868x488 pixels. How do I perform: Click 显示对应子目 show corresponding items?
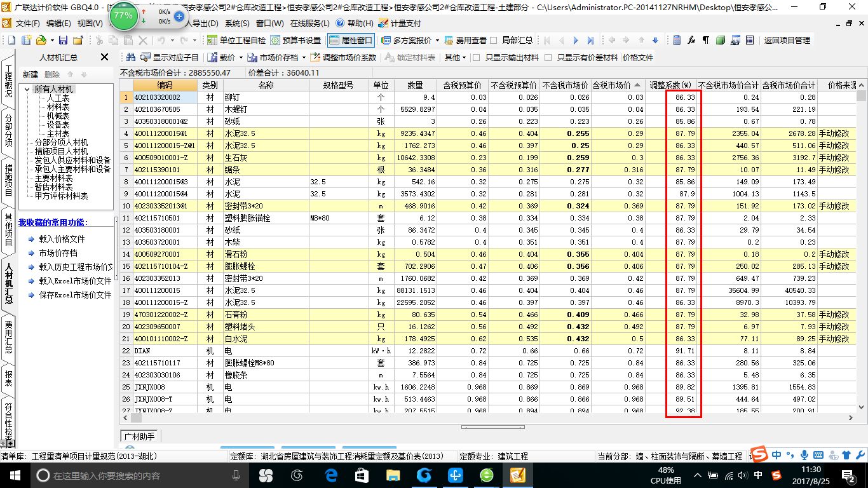(170, 57)
